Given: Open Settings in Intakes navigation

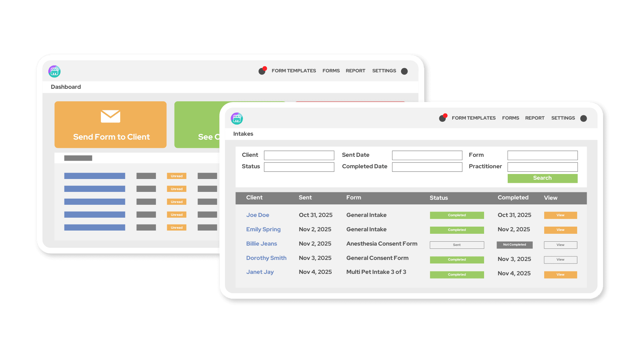Looking at the screenshot, I should (563, 118).
